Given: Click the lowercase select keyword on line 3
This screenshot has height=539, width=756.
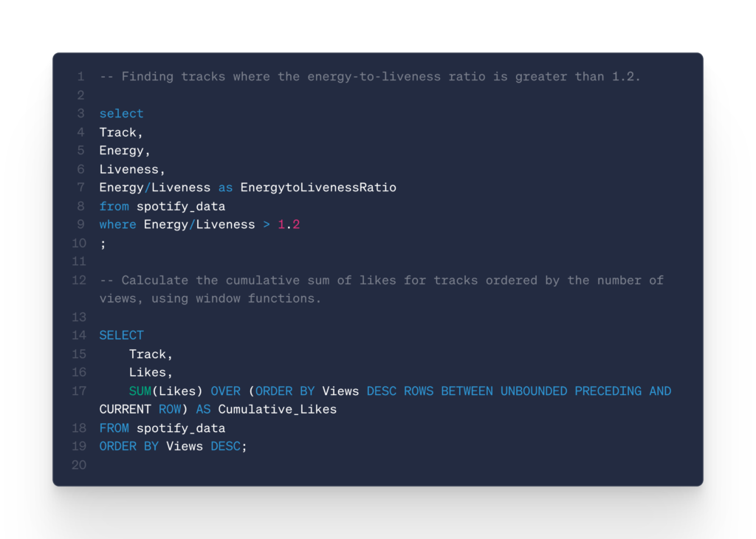Looking at the screenshot, I should click(x=121, y=114).
